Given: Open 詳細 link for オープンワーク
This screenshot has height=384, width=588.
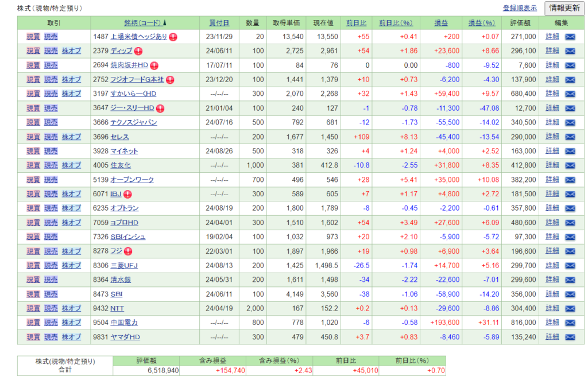Looking at the screenshot, I should [552, 180].
